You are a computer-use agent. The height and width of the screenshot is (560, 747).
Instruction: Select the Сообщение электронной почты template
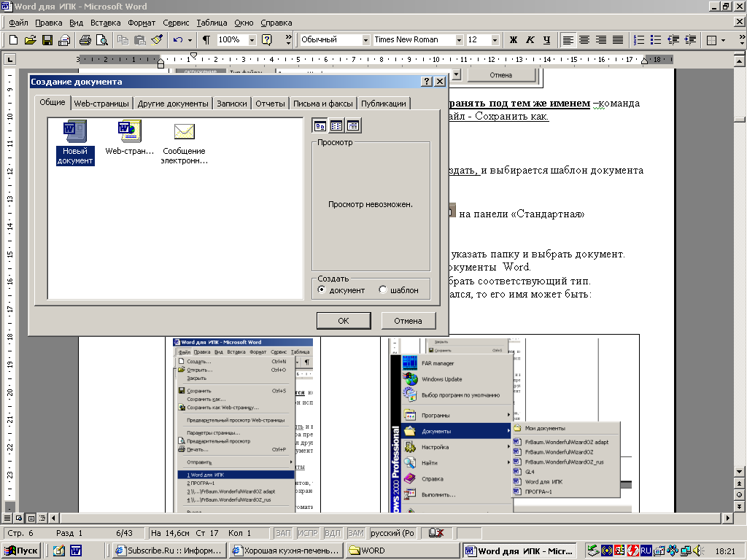click(185, 142)
